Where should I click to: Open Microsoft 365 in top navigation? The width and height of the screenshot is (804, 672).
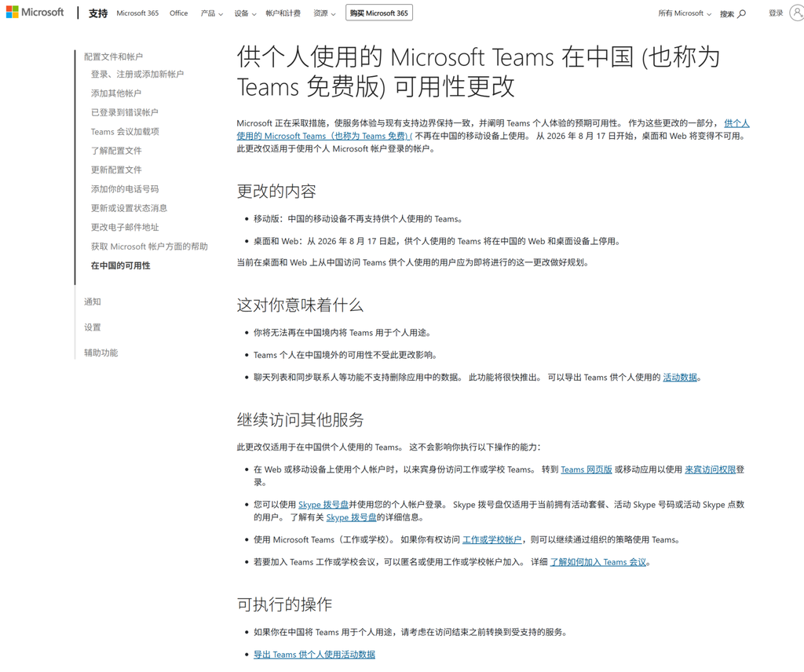[x=137, y=13]
